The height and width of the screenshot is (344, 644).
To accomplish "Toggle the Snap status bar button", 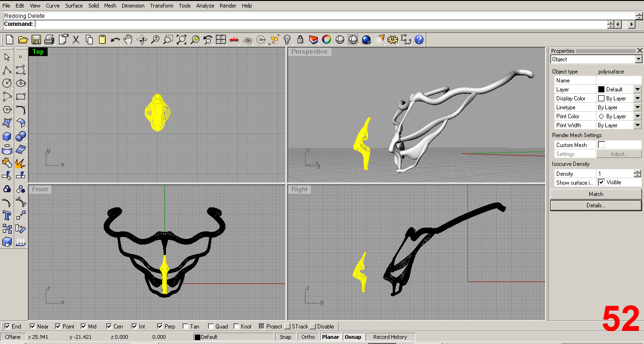I will pos(285,337).
